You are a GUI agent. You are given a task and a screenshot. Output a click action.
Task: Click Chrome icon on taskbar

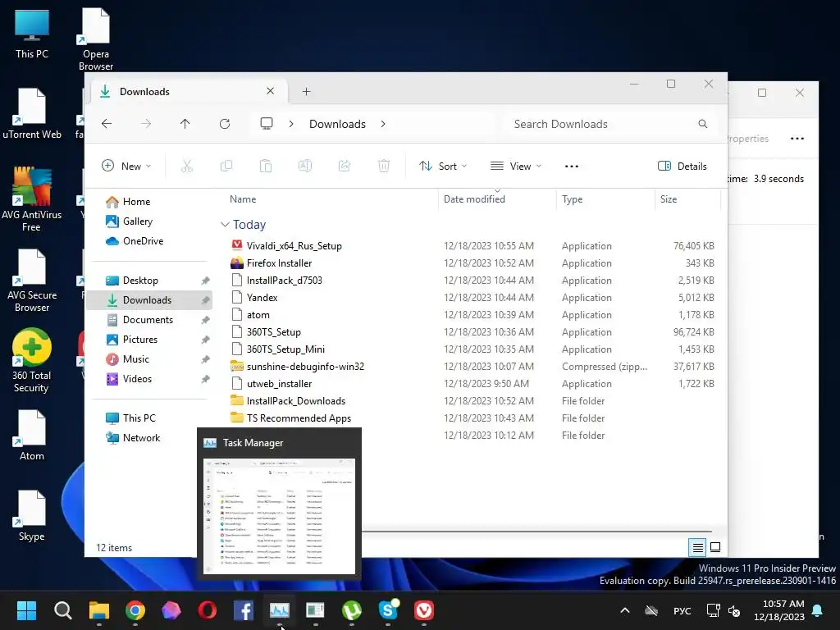(x=135, y=610)
